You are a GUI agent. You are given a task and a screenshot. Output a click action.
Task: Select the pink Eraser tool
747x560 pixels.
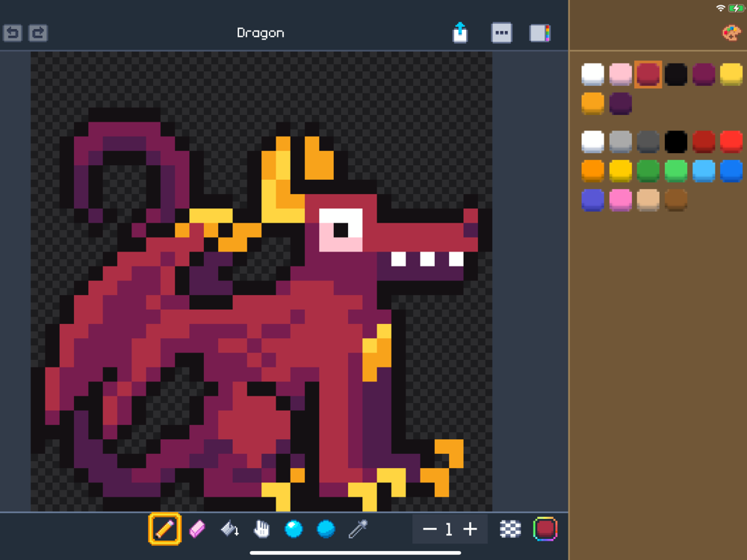click(x=197, y=529)
